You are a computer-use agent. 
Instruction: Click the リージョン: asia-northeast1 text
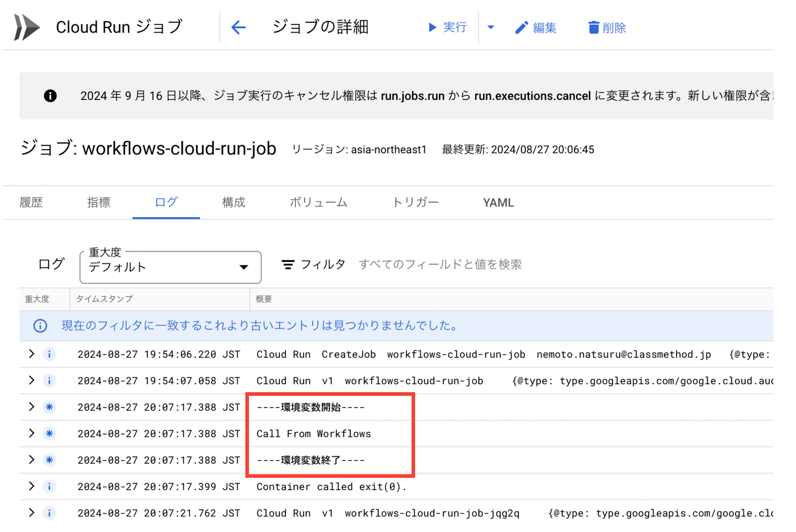tap(359, 150)
